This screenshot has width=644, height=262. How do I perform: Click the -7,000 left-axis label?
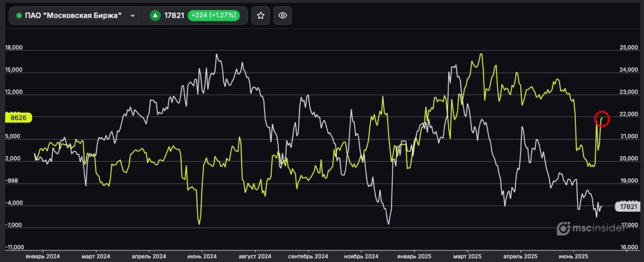click(14, 225)
